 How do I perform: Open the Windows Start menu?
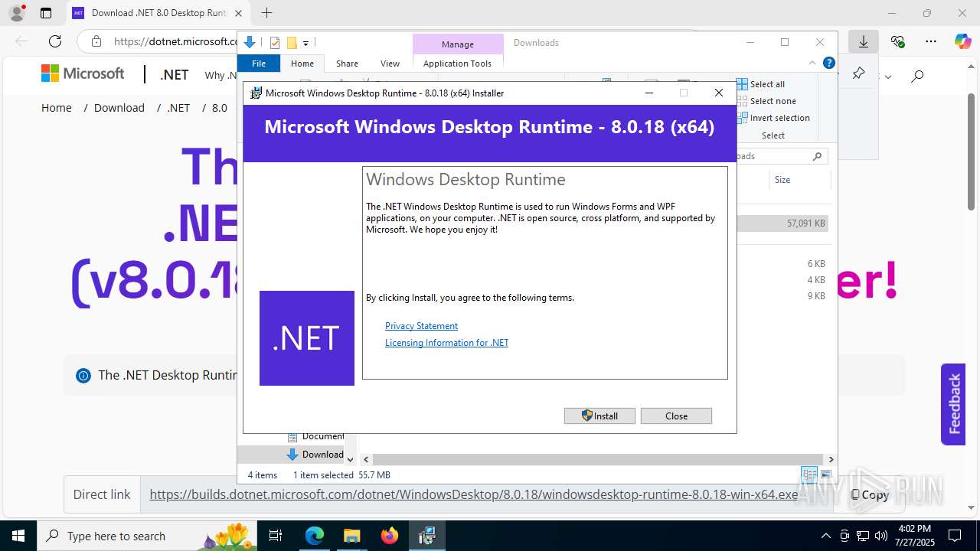pos(18,536)
